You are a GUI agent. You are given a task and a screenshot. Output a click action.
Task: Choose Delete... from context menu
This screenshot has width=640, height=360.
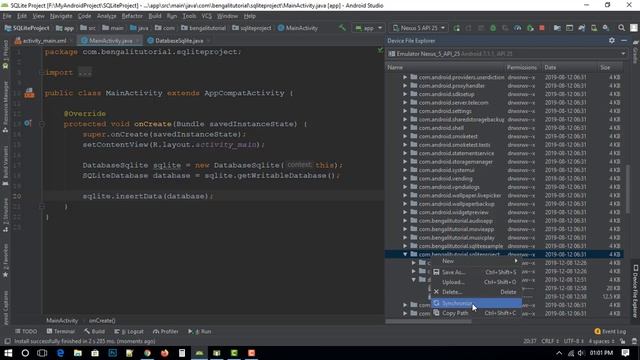click(x=476, y=292)
